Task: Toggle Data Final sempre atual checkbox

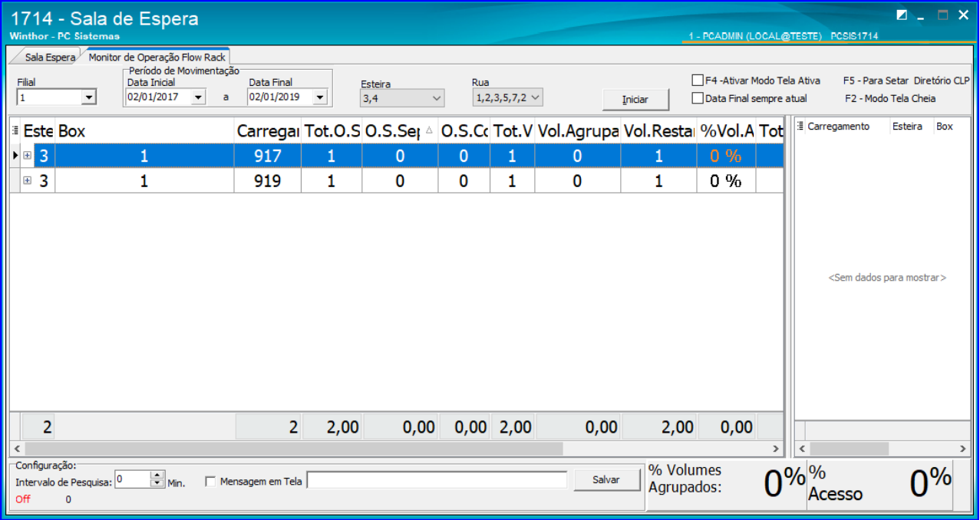Action: click(x=698, y=98)
